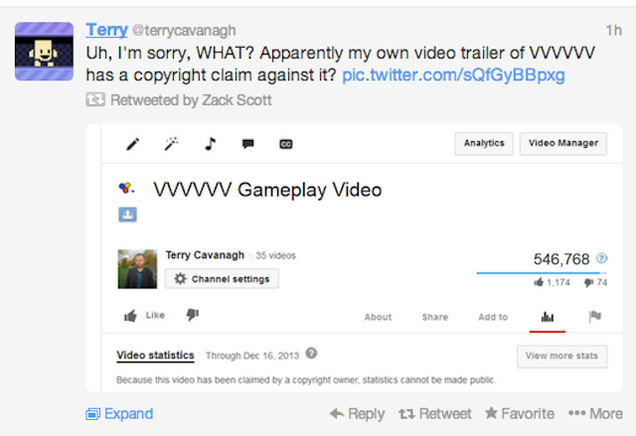Expand the tweet with Expand link
This screenshot has width=636, height=436.
point(120,414)
